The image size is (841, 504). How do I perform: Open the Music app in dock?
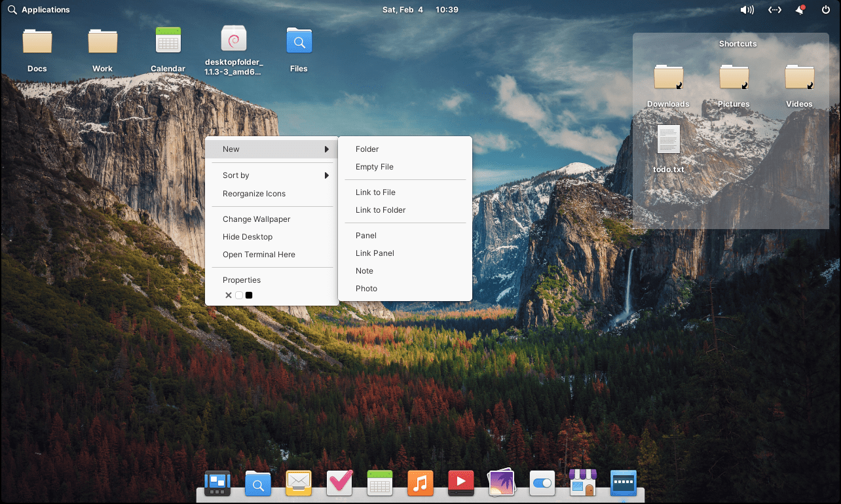[421, 484]
